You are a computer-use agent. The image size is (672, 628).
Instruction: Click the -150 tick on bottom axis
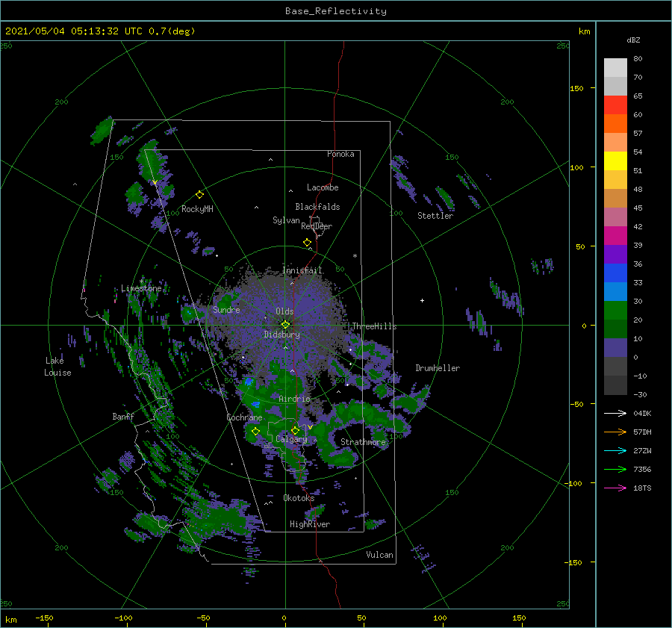point(45,618)
